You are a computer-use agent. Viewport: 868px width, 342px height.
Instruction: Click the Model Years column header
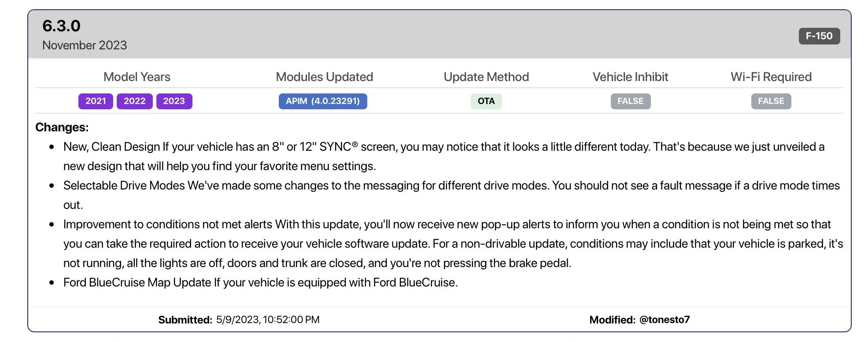coord(137,77)
